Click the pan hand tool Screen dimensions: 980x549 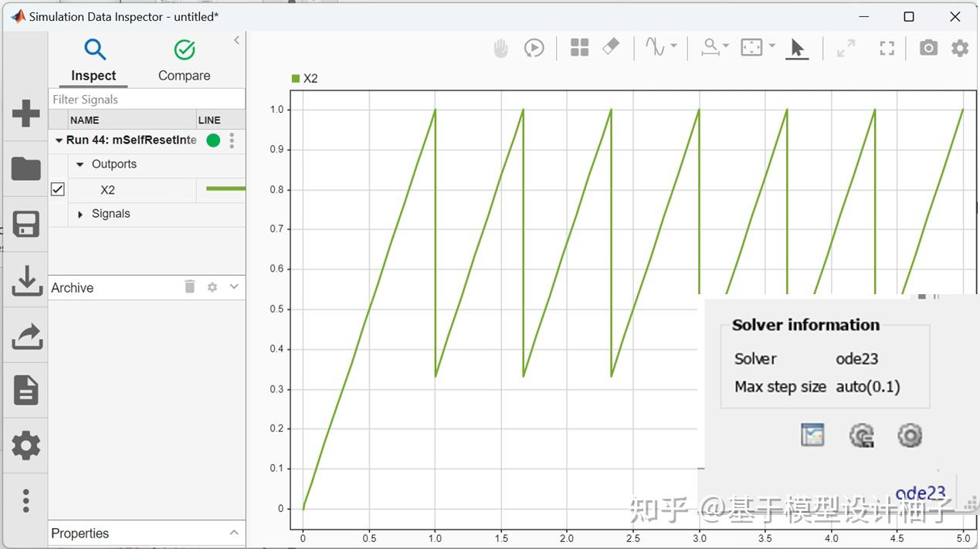pos(501,48)
